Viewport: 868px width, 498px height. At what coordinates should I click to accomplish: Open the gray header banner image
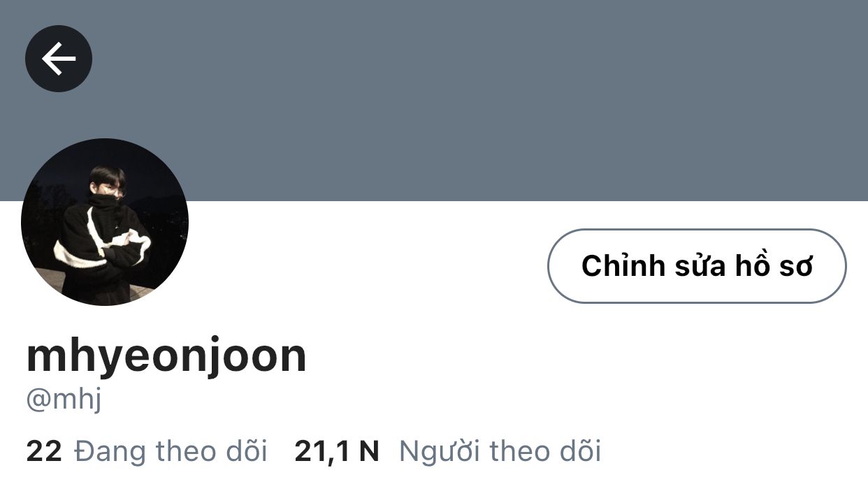pyautogui.click(x=434, y=101)
